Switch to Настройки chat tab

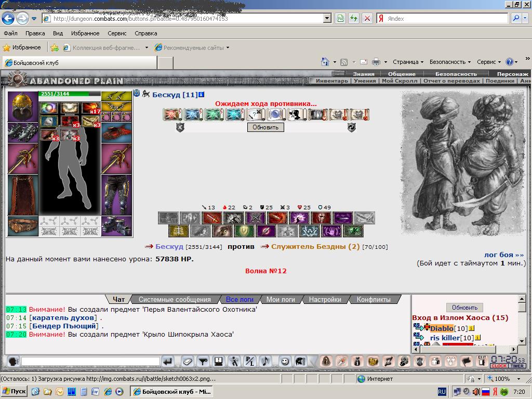(x=325, y=299)
